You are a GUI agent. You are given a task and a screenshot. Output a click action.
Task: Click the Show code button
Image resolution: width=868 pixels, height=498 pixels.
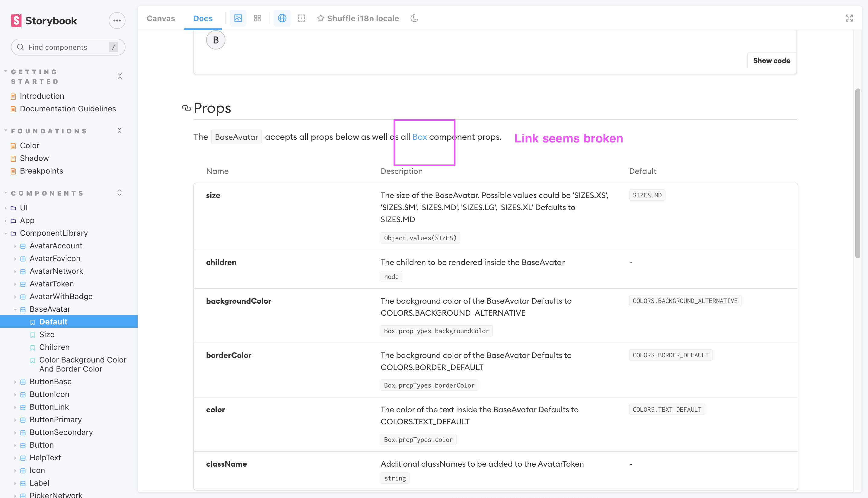(771, 61)
